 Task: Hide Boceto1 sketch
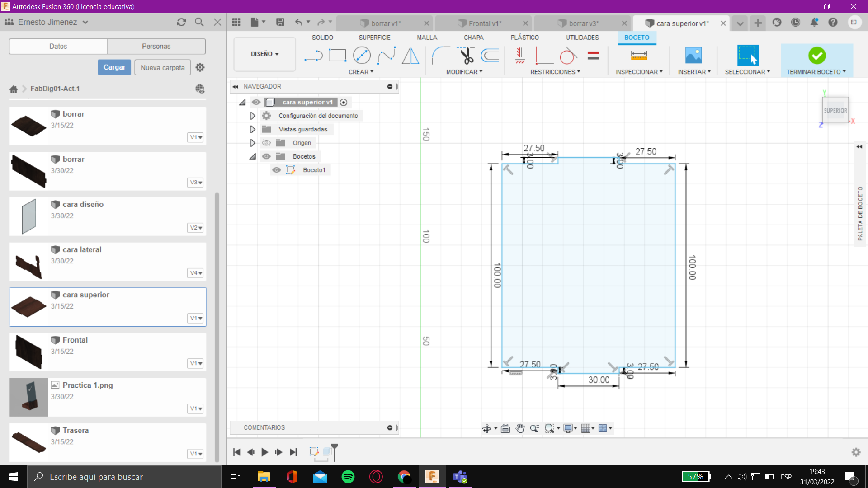tap(276, 170)
